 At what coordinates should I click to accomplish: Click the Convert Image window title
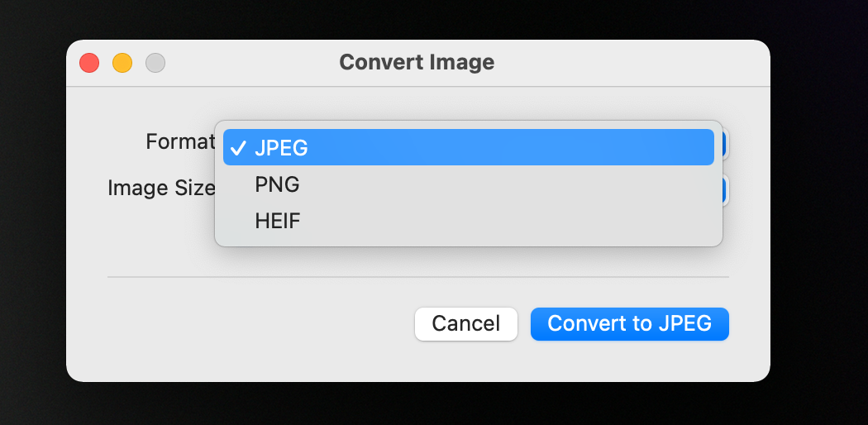(x=417, y=62)
